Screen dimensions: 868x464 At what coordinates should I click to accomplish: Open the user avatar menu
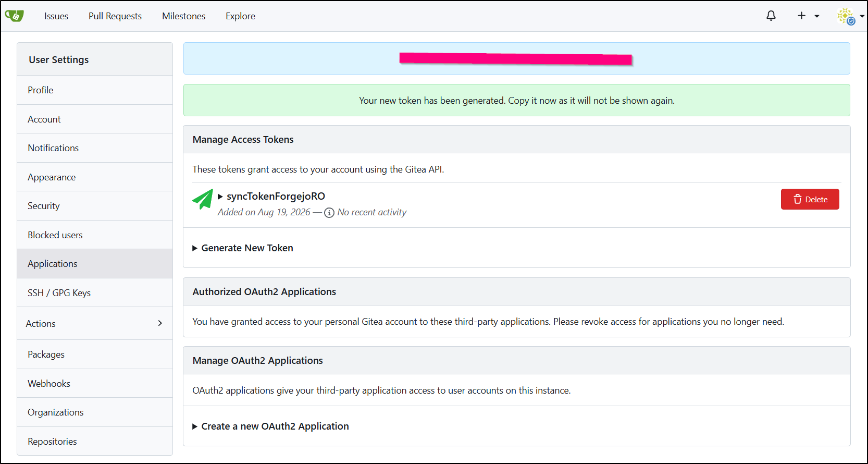pos(850,16)
